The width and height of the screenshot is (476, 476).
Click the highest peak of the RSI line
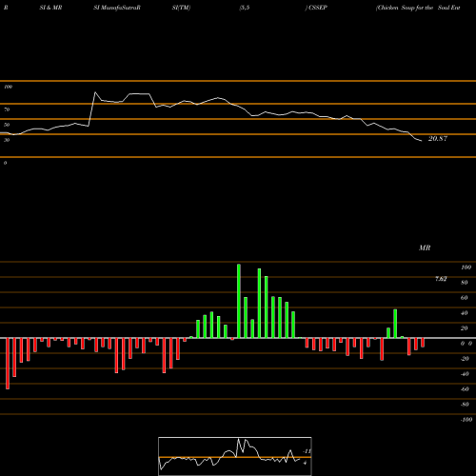click(95, 92)
